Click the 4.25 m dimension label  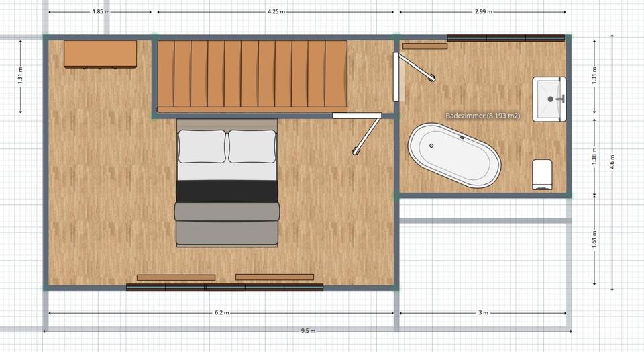pos(276,12)
